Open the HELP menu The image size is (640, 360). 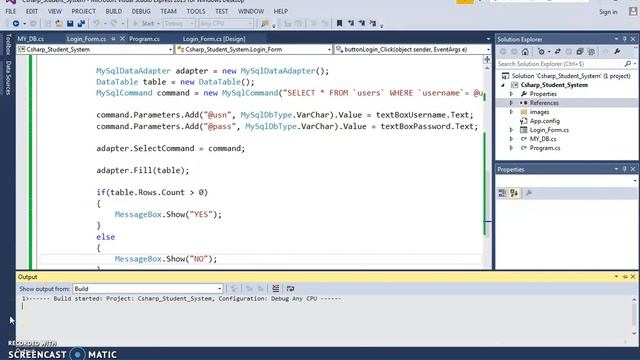[x=280, y=11]
